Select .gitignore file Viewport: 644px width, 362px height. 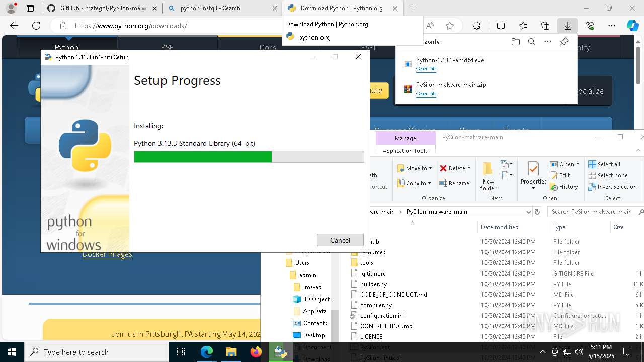pos(373,274)
